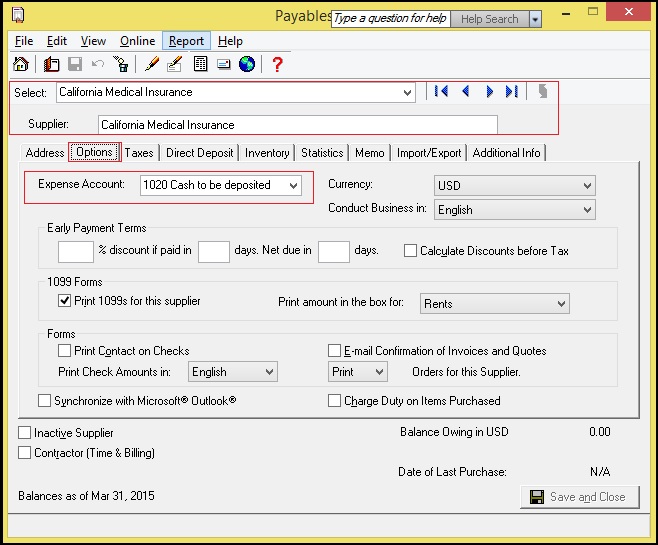Go to the previous supplier record
Image resolution: width=658 pixels, height=545 pixels.
pyautogui.click(x=465, y=92)
